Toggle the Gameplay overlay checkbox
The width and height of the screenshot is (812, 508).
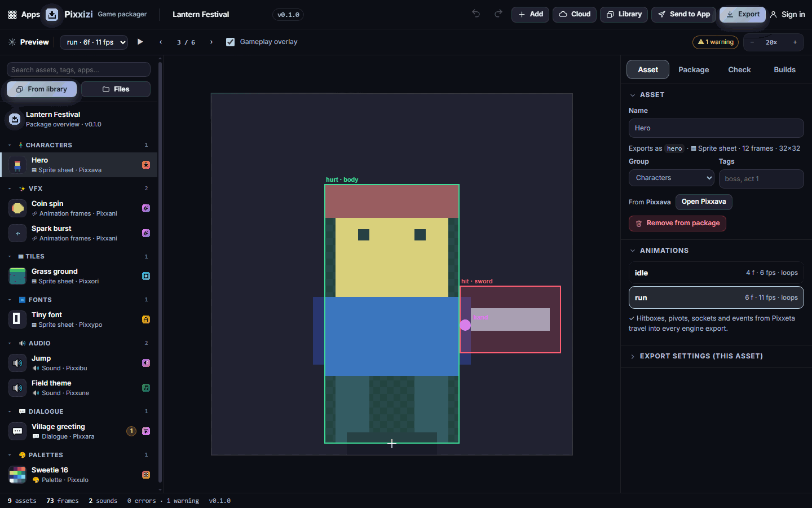[230, 42]
